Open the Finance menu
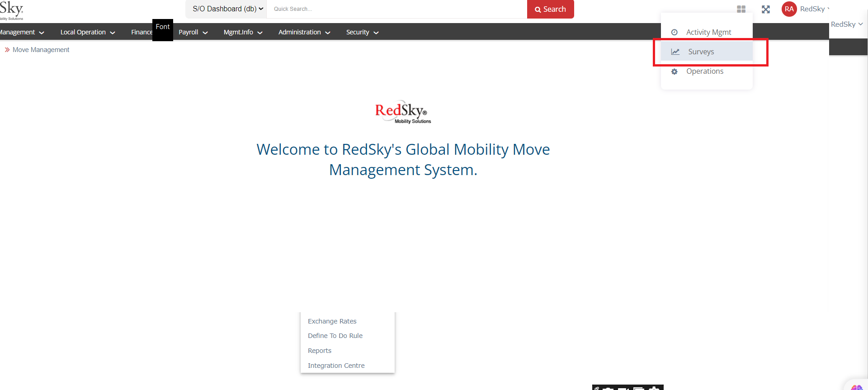This screenshot has height=390, width=868. [x=142, y=32]
